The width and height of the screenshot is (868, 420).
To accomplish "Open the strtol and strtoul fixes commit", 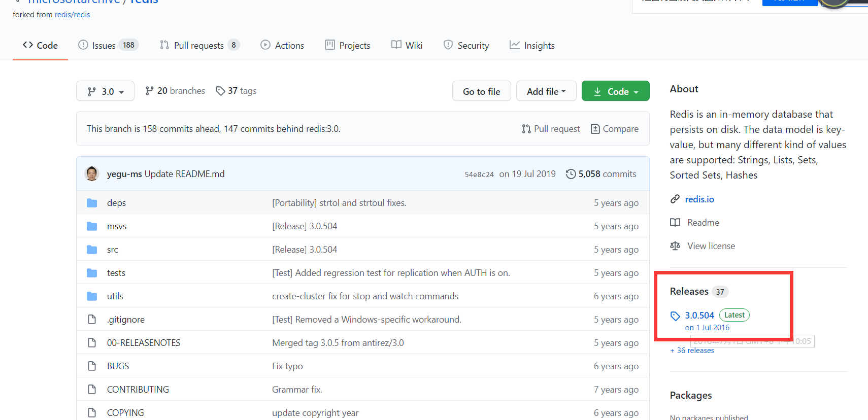I will pos(339,203).
